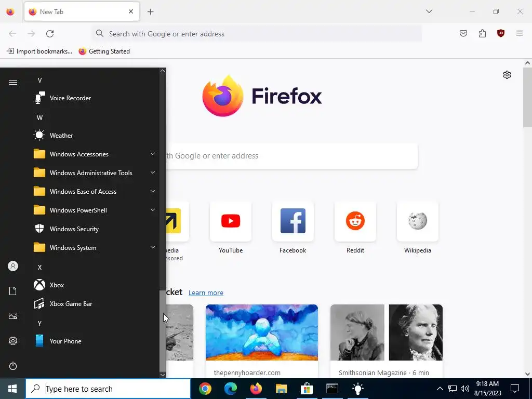Expand Windows PowerShell folder
Viewport: 532px width, 399px height.
click(x=94, y=210)
